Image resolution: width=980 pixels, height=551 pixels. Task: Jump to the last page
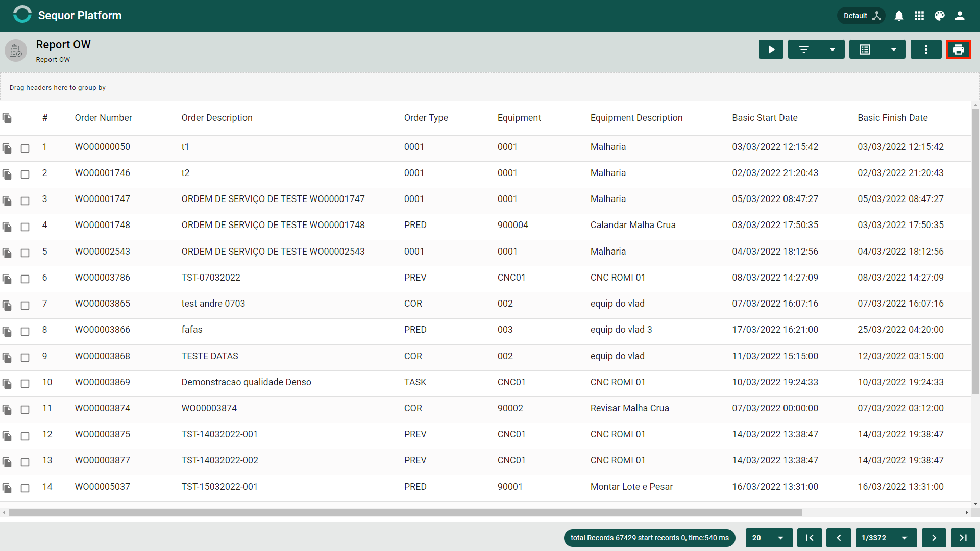(x=963, y=538)
